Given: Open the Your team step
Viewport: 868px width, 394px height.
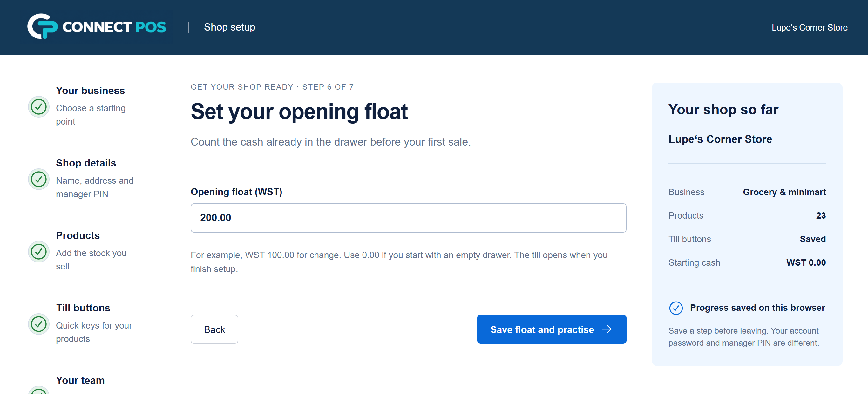Looking at the screenshot, I should [x=80, y=380].
